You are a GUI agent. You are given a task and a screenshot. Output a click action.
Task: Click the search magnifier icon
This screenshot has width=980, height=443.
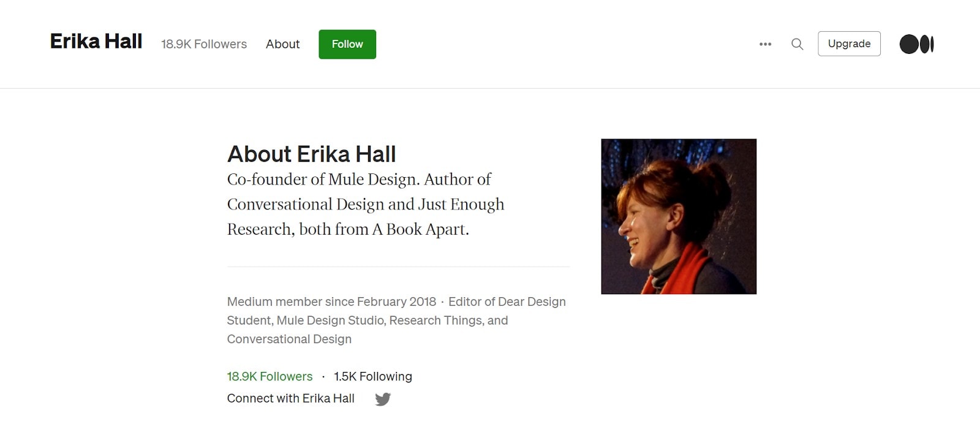click(x=797, y=44)
